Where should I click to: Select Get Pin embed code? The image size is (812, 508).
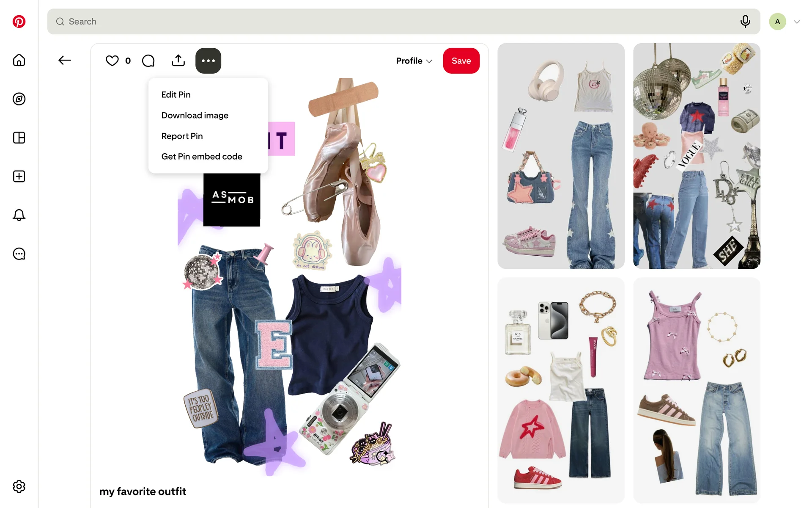[x=202, y=157]
